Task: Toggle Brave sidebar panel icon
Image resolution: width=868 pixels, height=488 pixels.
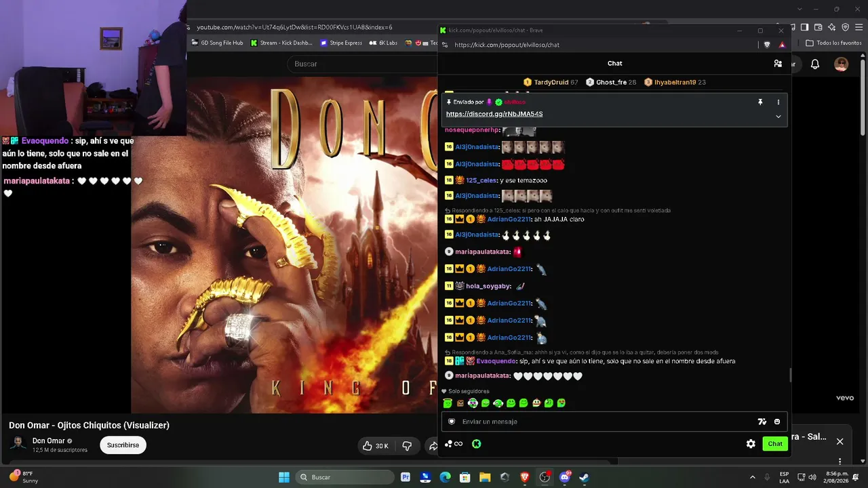Action: tap(804, 27)
